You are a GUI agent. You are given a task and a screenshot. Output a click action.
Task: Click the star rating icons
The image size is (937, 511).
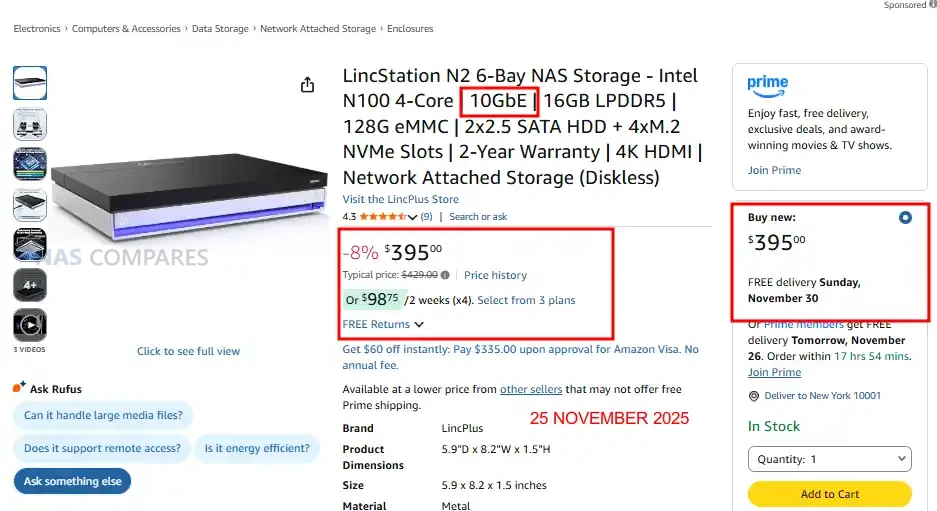pyautogui.click(x=382, y=216)
